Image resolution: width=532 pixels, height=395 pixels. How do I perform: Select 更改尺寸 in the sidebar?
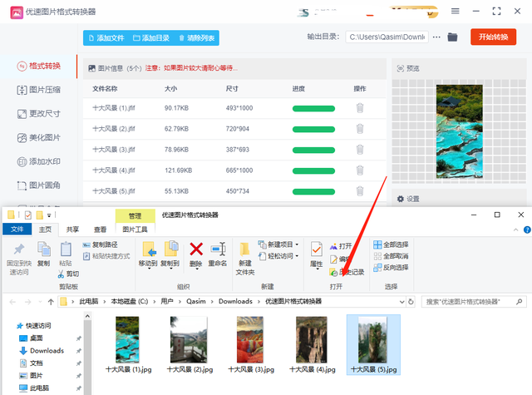pos(39,114)
